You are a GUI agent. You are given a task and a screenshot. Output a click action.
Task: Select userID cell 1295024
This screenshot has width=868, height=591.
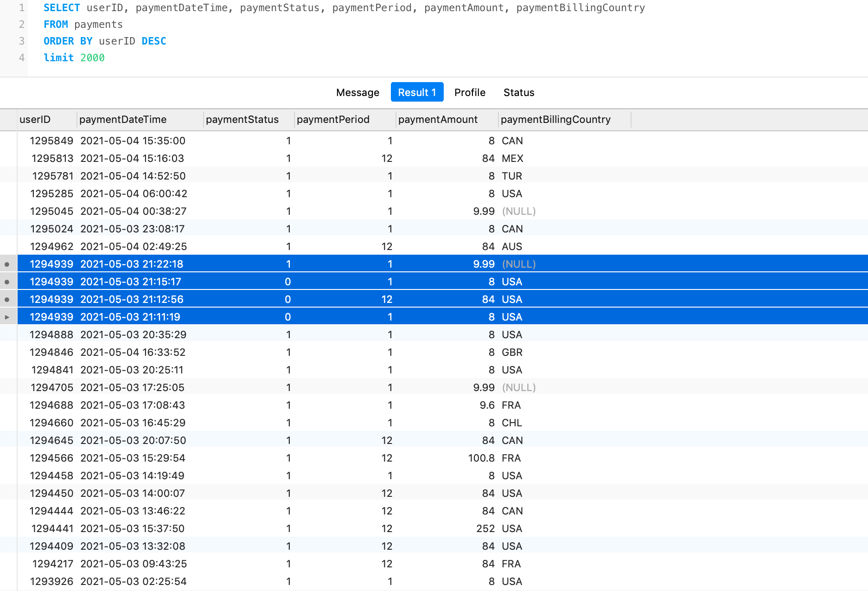51,229
